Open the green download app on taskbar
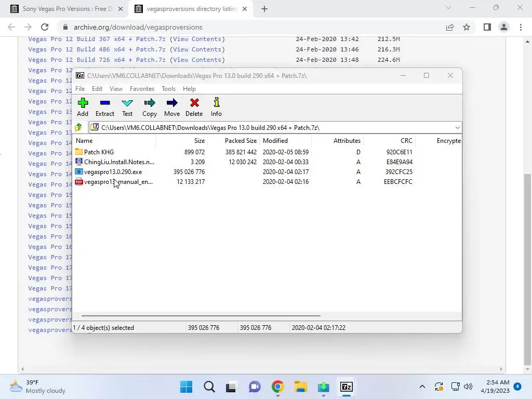 323,387
